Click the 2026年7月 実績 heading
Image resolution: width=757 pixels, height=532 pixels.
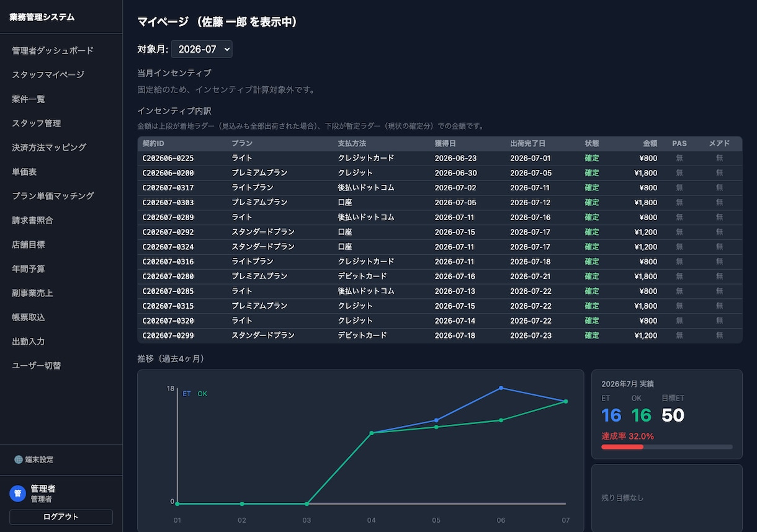627,384
